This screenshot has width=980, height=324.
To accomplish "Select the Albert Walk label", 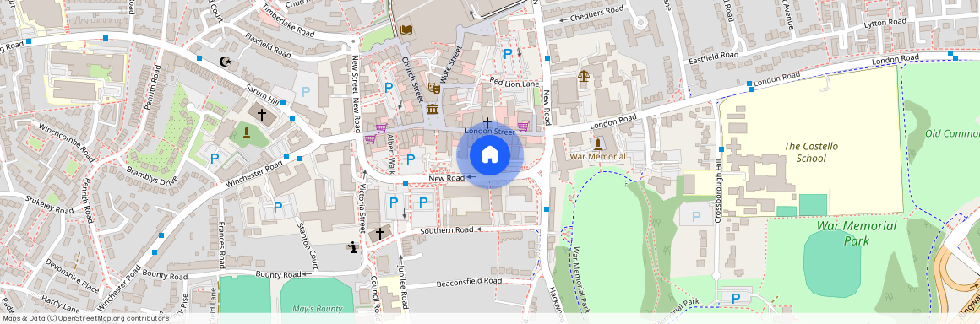I will tap(392, 154).
